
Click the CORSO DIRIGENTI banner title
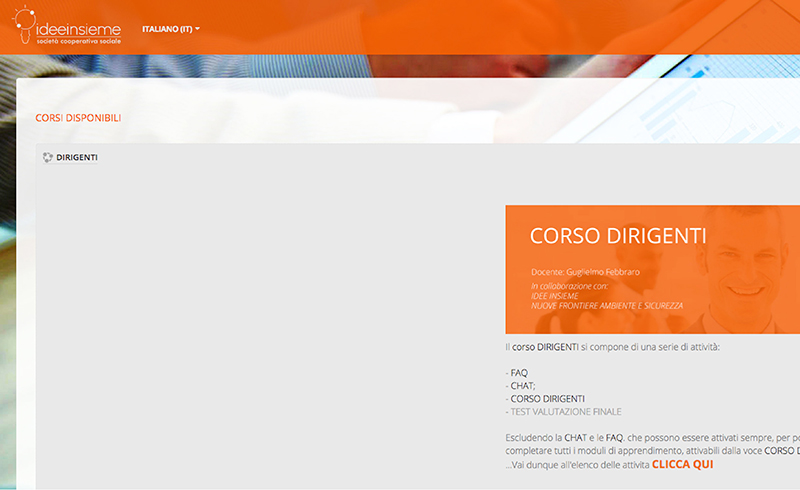[617, 236]
